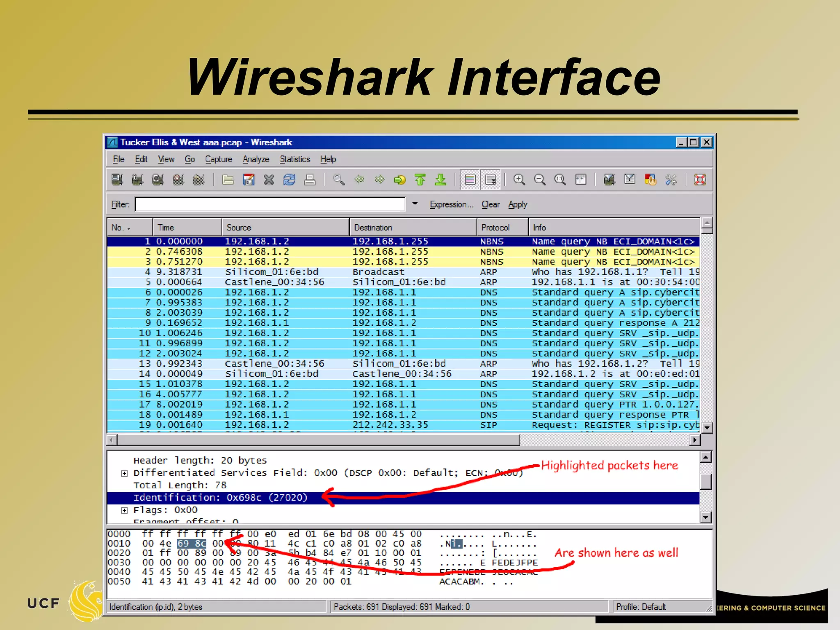Sort by the Destination column header
The height and width of the screenshot is (630, 840).
pyautogui.click(x=413, y=227)
